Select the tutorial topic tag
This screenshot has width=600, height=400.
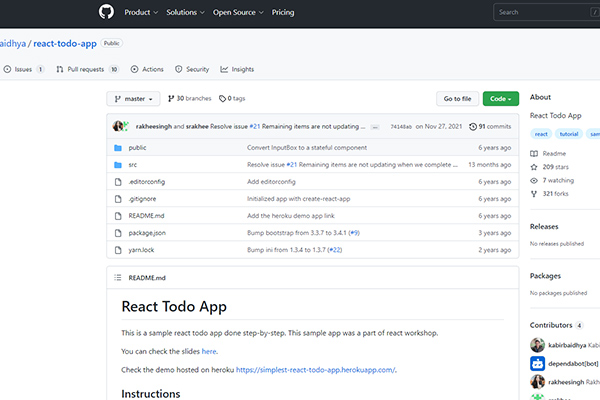click(x=569, y=134)
